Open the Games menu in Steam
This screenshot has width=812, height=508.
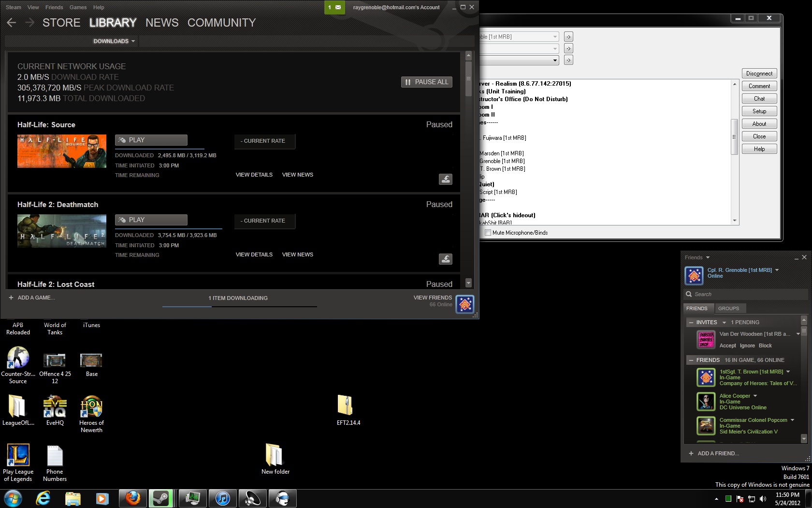pyautogui.click(x=78, y=7)
